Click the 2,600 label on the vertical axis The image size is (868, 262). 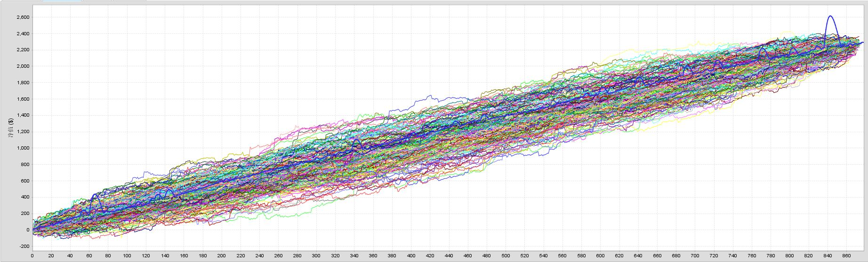click(23, 17)
